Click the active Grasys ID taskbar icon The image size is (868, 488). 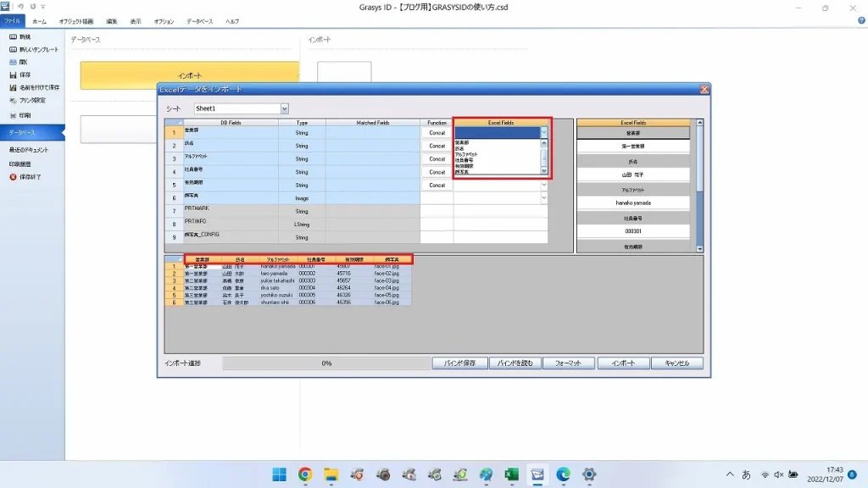coord(537,474)
